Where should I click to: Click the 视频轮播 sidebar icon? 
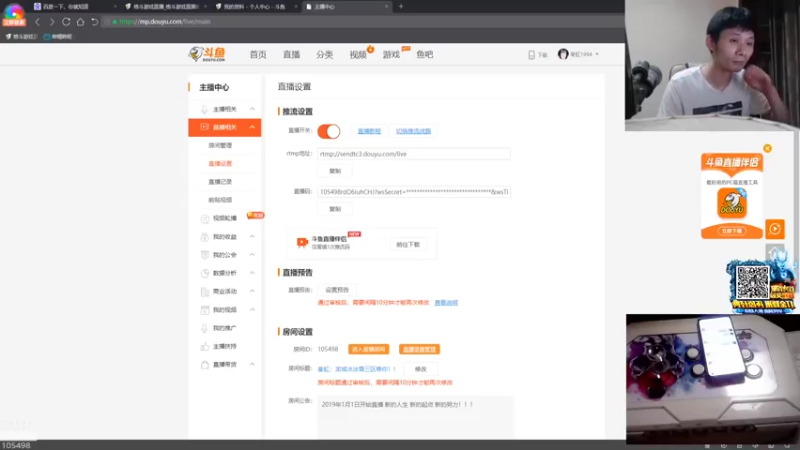(x=205, y=218)
